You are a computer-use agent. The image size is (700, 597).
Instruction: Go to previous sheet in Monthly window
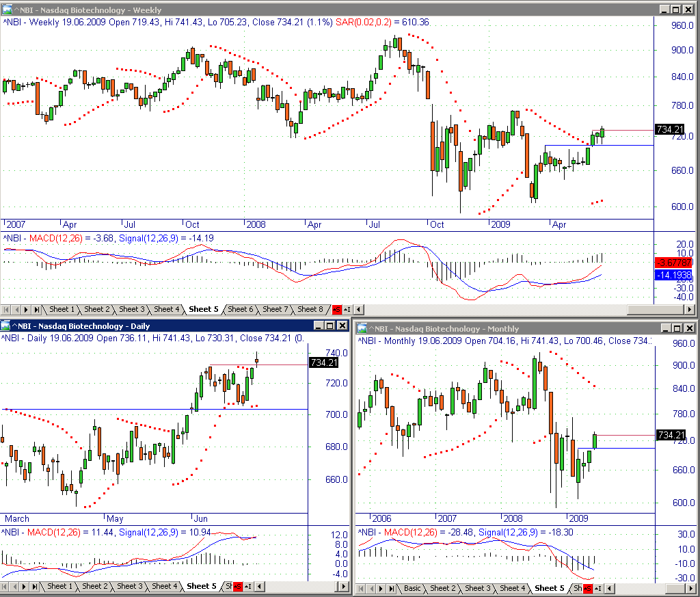(371, 589)
